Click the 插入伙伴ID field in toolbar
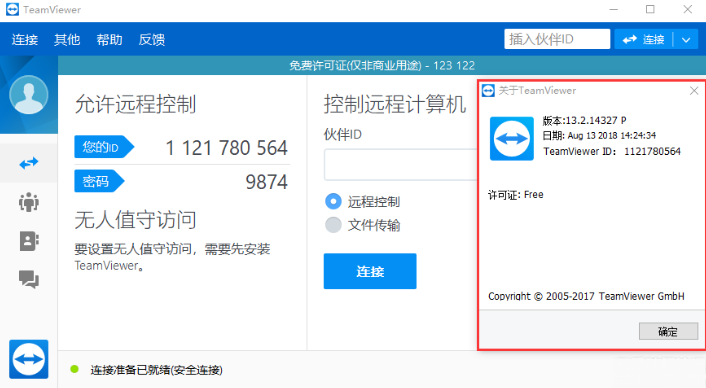Screen dimensions: 706x388 pyautogui.click(x=557, y=39)
